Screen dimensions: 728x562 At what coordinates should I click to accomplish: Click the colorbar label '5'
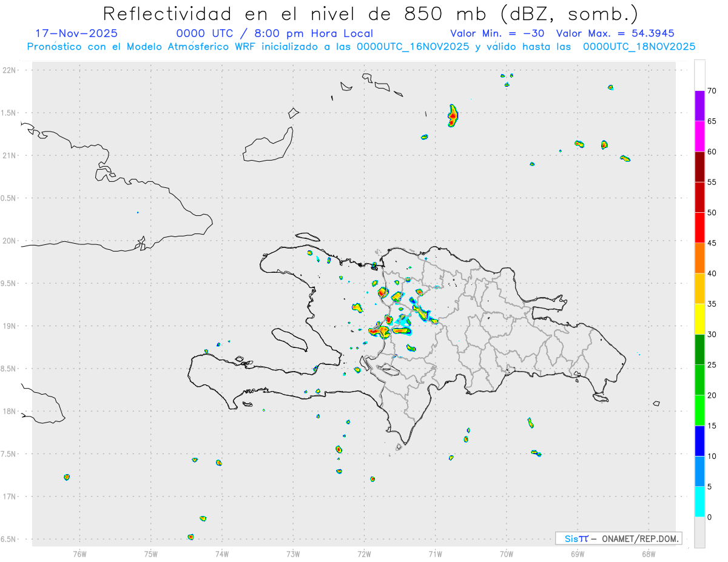tap(710, 487)
